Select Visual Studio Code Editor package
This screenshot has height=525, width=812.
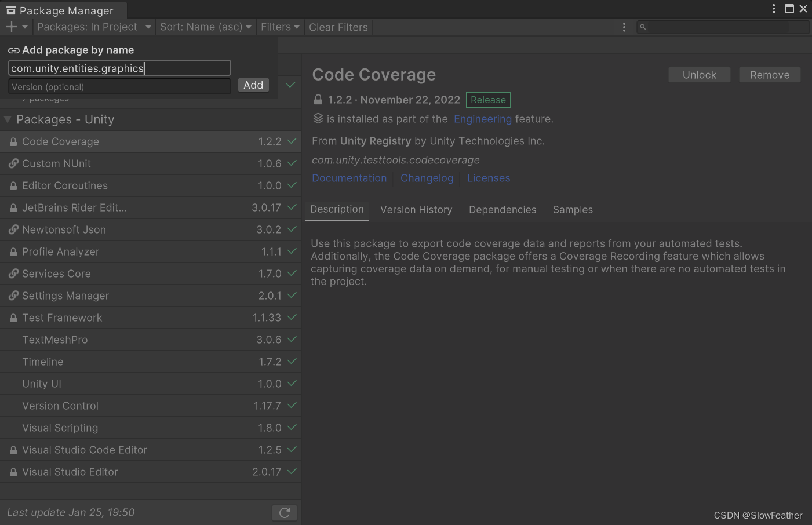(x=151, y=450)
